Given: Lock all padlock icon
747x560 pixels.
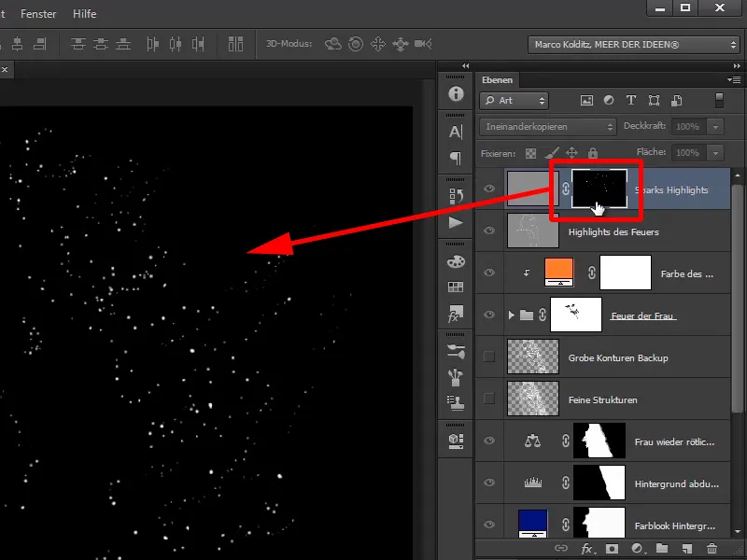Looking at the screenshot, I should [593, 153].
